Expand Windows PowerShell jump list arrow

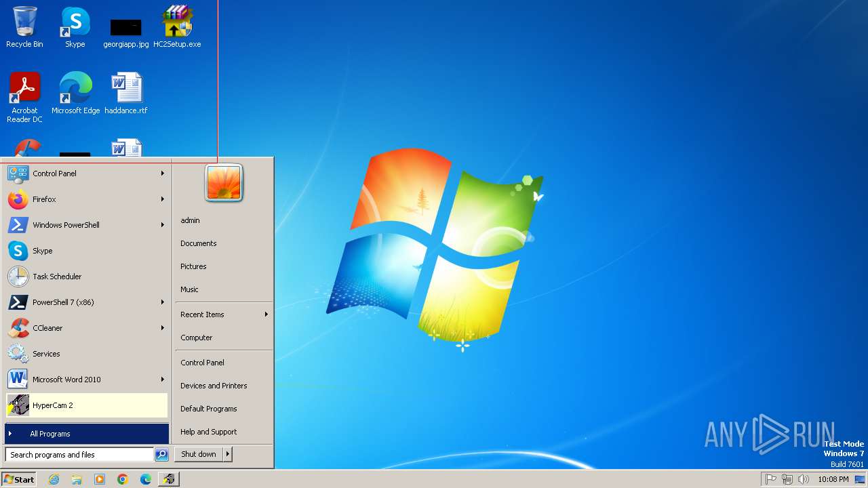pyautogui.click(x=163, y=225)
